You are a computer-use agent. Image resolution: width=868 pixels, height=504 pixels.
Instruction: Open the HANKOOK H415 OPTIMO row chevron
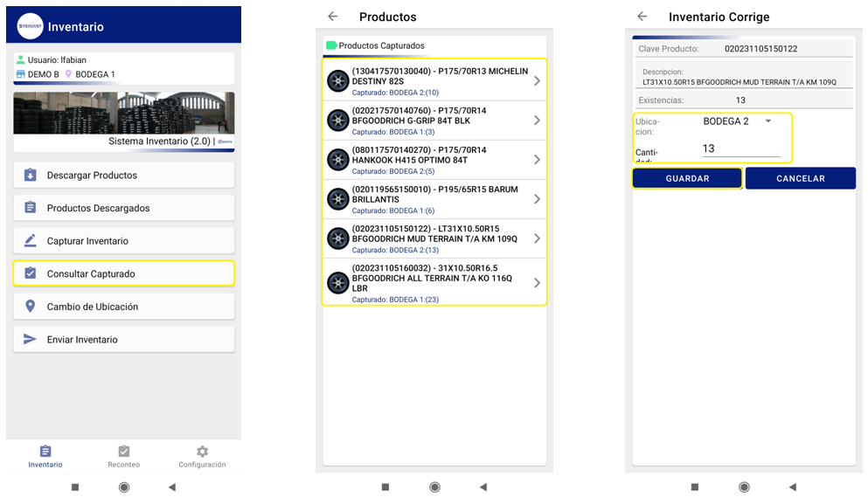[537, 159]
